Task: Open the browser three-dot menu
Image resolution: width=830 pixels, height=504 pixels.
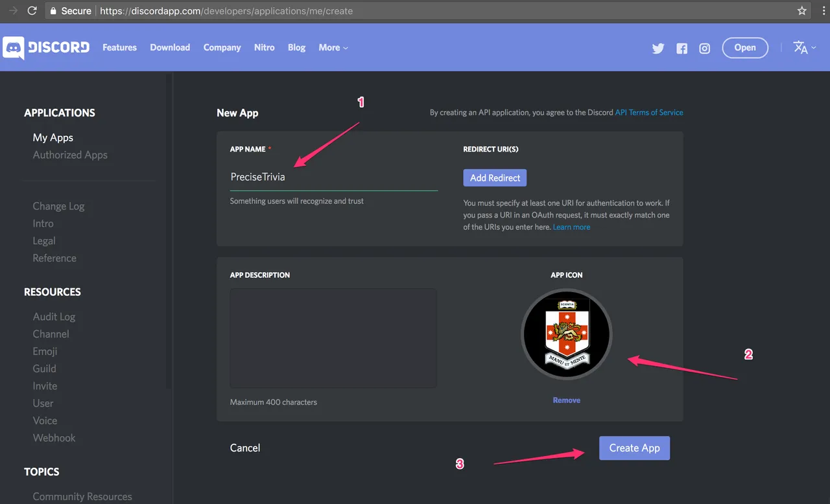Action: click(823, 11)
